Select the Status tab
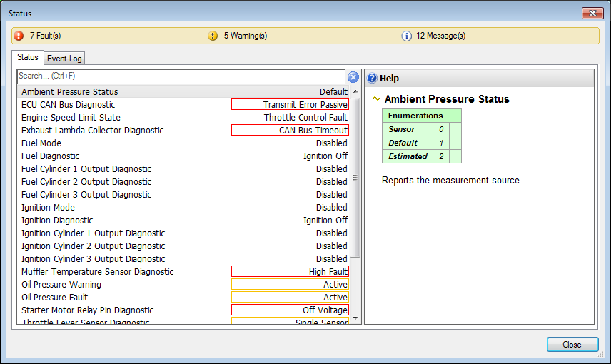This screenshot has height=364, width=611. pos(28,58)
